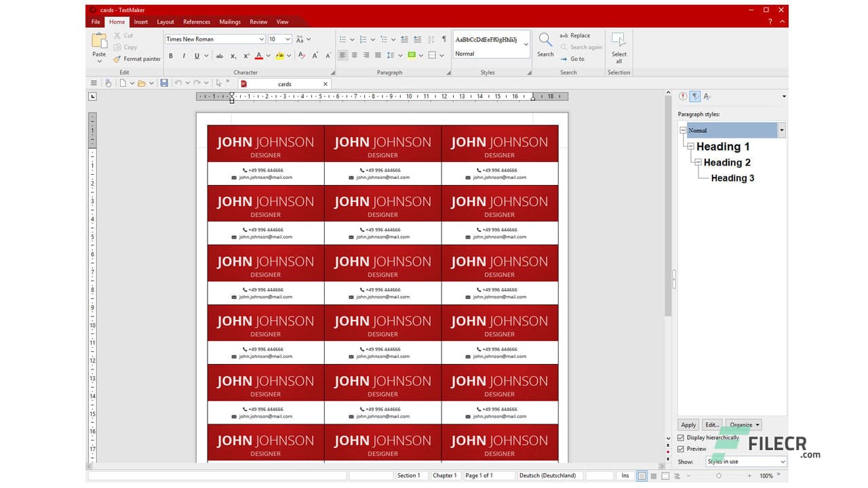Open the Layout ribbon tab
The width and height of the screenshot is (868, 488).
coord(165,22)
